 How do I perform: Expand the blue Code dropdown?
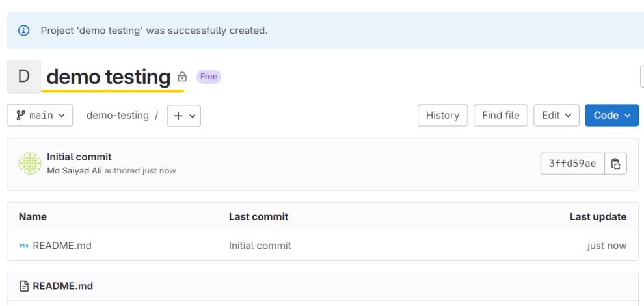click(x=611, y=116)
